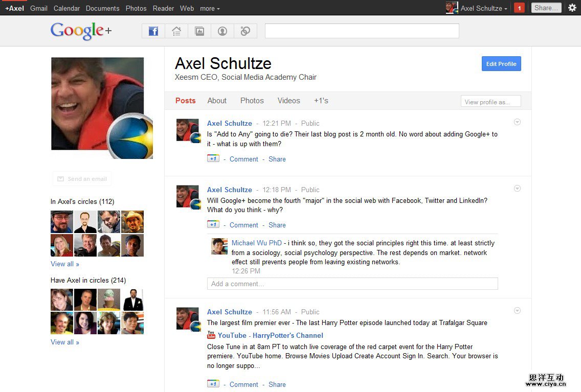Click the Google+ logo
This screenshot has width=581, height=392.
81,31
